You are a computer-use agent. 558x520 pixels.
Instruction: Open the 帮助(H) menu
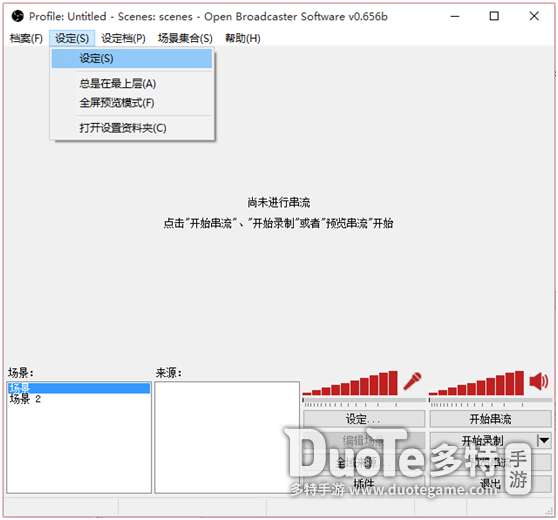pos(243,38)
